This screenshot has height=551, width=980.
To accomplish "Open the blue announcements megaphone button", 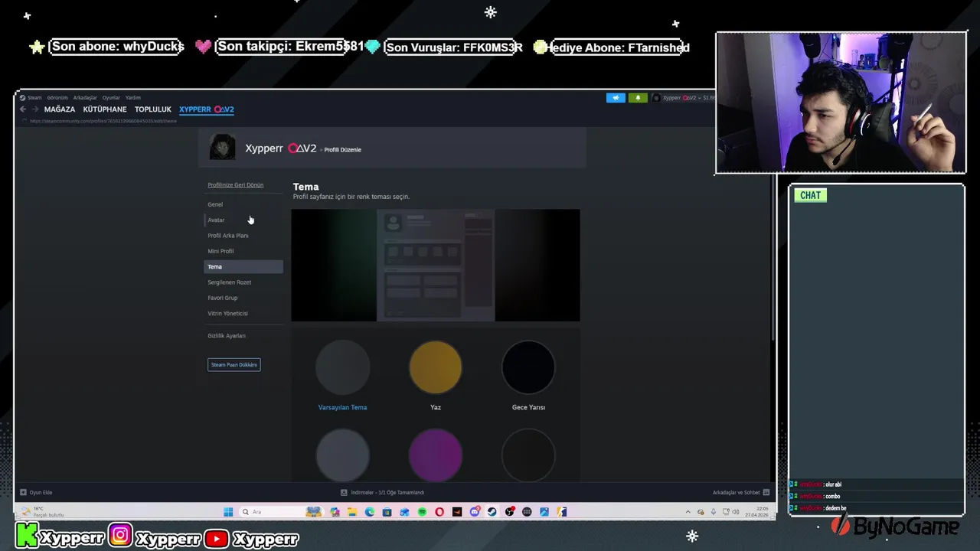I will pyautogui.click(x=616, y=98).
